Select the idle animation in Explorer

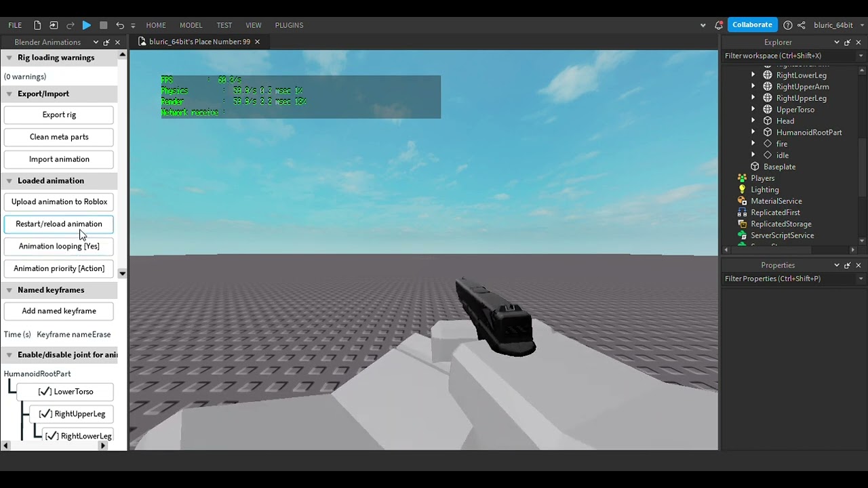click(x=783, y=156)
